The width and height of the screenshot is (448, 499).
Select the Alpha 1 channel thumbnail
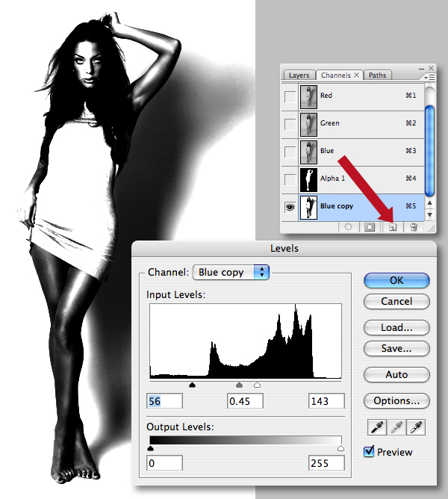click(308, 179)
